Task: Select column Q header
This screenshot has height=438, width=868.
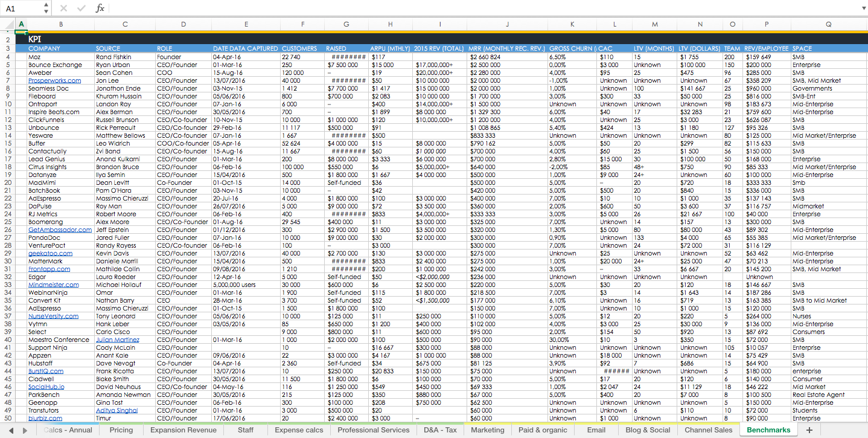Action: [829, 24]
